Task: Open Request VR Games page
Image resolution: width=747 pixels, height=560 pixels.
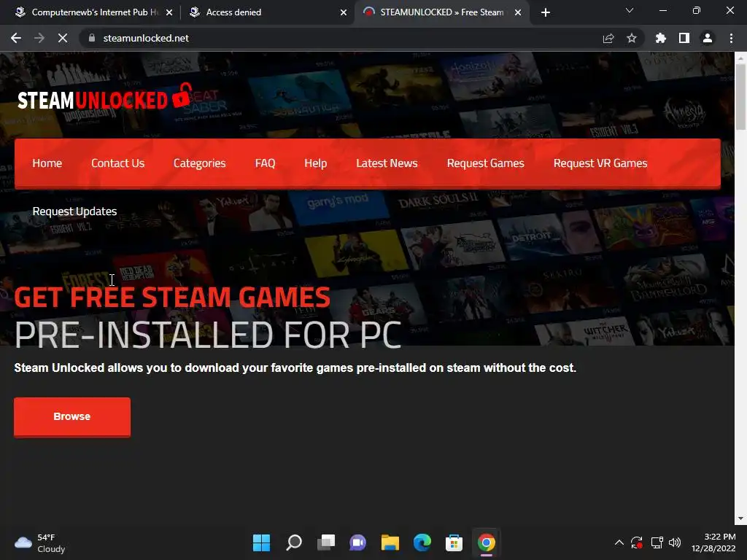Action: (x=600, y=163)
